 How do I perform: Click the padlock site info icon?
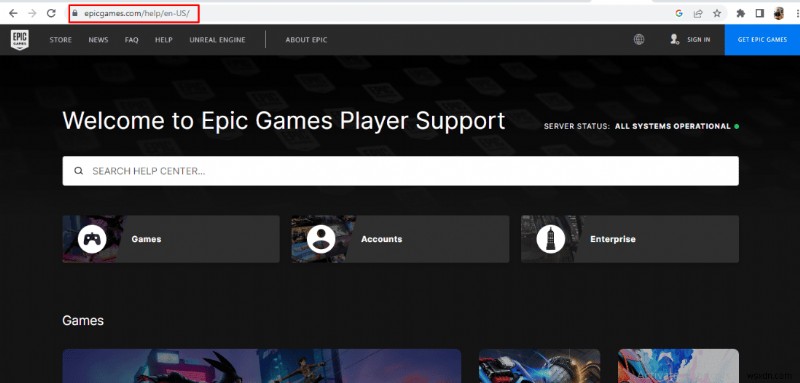(75, 14)
